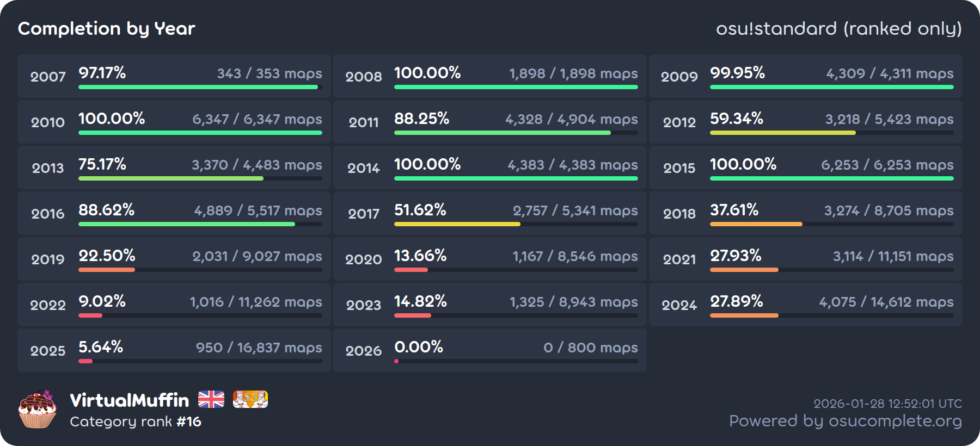Click the UTC timestamp text
The height and width of the screenshot is (446, 980).
[887, 404]
